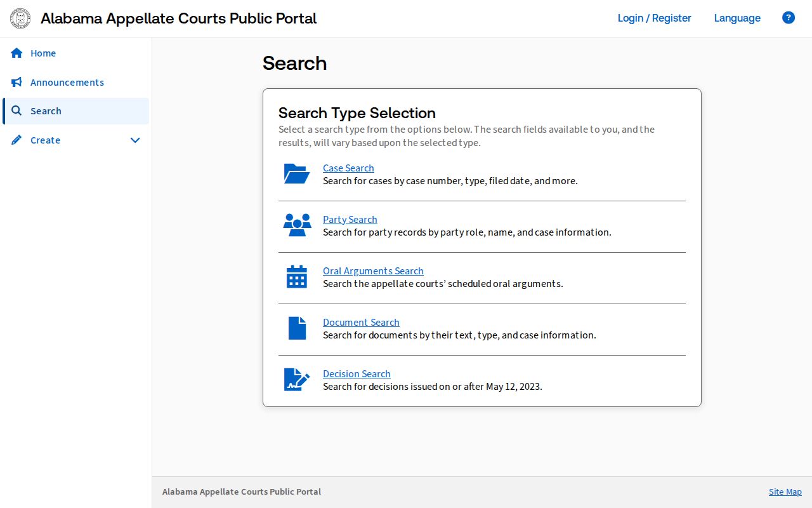
Task: Click the Party Search people icon
Action: 297,225
